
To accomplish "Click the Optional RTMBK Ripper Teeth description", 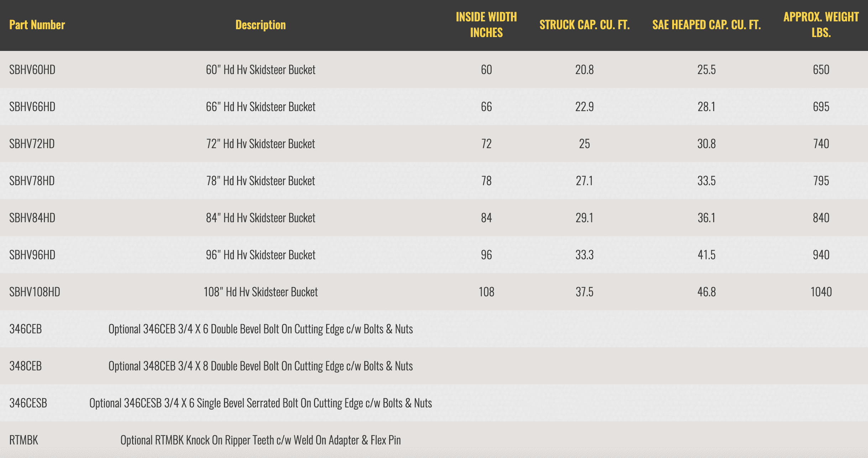I will click(261, 440).
